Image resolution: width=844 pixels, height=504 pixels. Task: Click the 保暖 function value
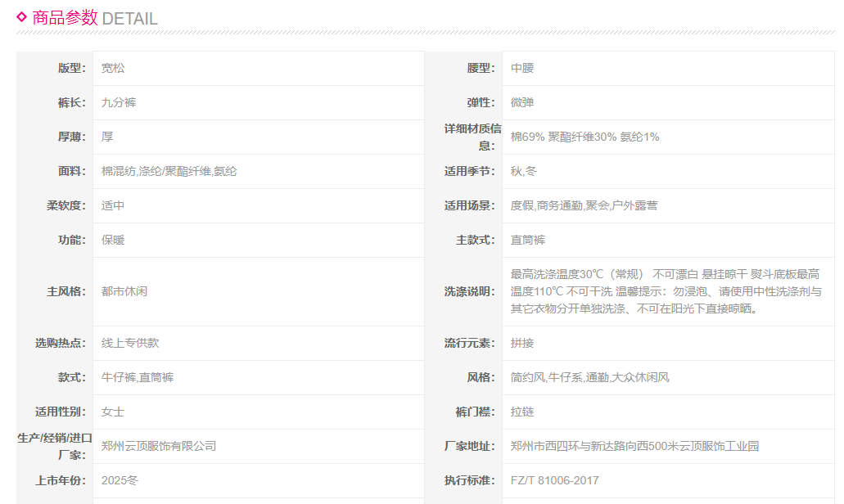click(113, 241)
